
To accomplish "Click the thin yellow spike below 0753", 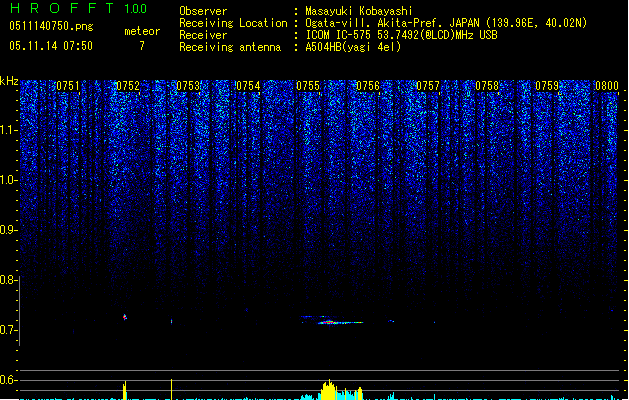I will tap(172, 389).
